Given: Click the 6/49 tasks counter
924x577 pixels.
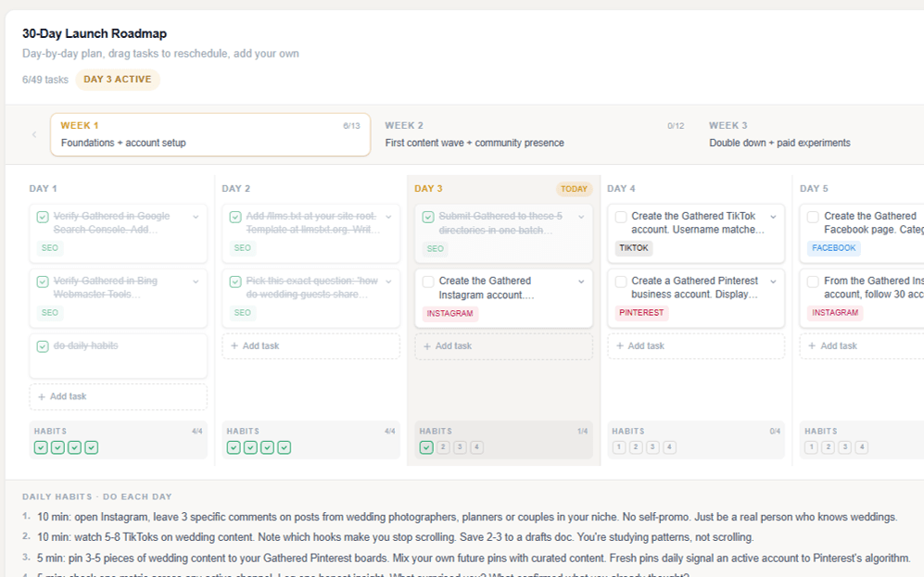Looking at the screenshot, I should 45,80.
